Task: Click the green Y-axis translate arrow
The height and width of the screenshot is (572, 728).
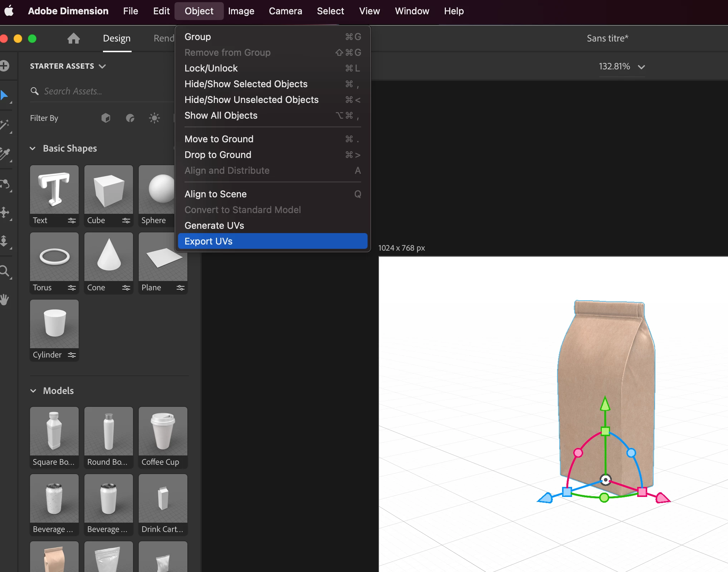Action: (605, 404)
